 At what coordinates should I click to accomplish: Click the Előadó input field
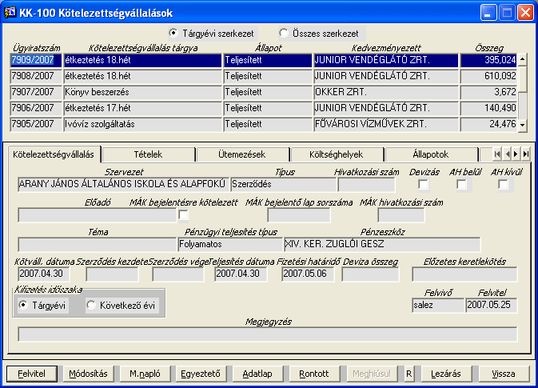point(97,215)
